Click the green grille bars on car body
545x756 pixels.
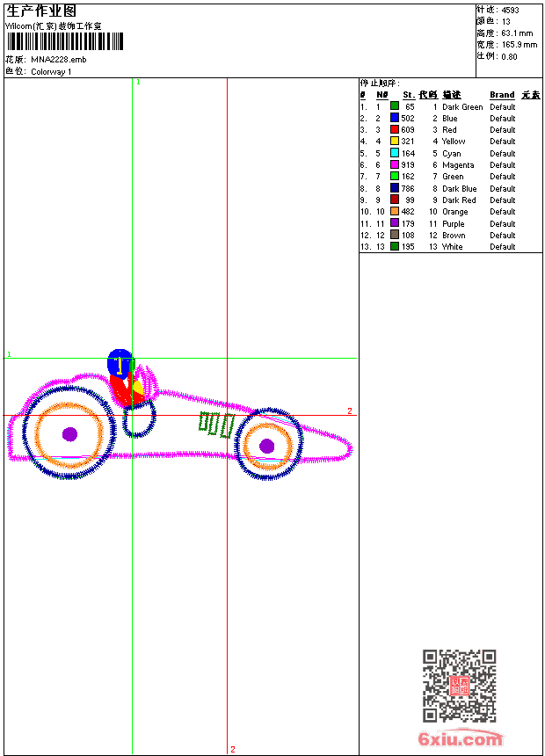point(217,425)
